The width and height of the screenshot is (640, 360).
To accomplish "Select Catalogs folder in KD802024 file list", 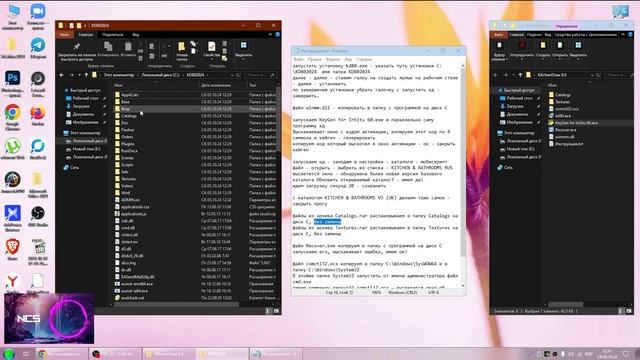I will click(x=129, y=116).
